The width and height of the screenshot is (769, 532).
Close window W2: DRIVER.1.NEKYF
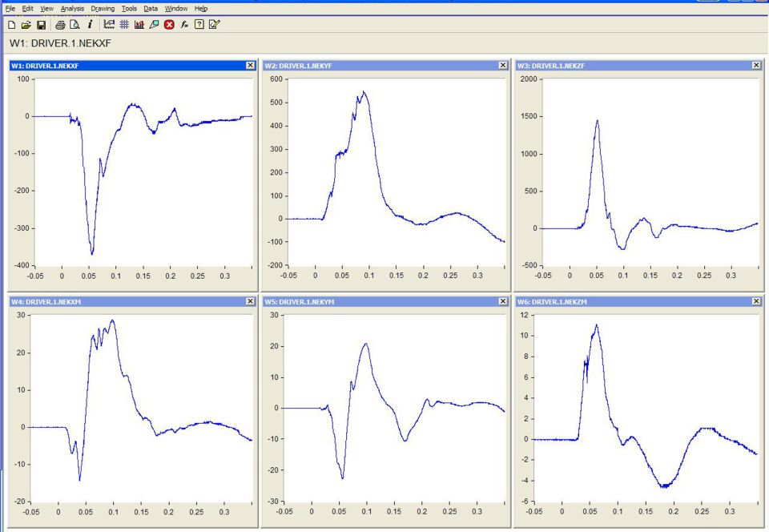point(503,65)
